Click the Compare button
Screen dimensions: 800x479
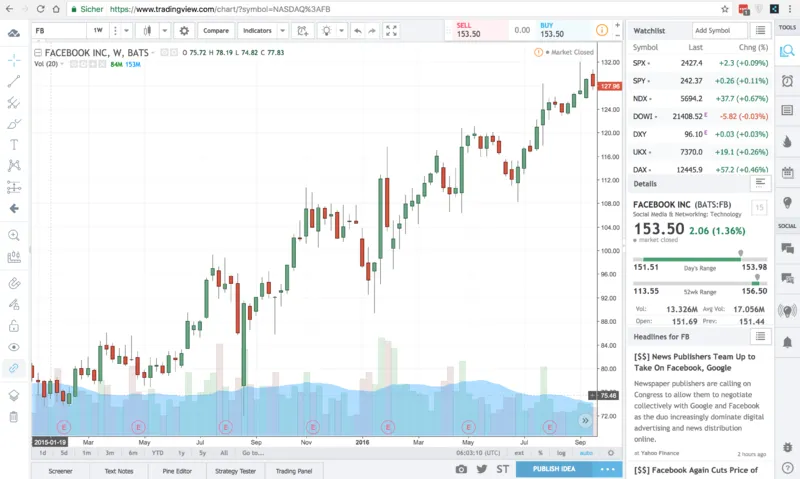click(216, 31)
